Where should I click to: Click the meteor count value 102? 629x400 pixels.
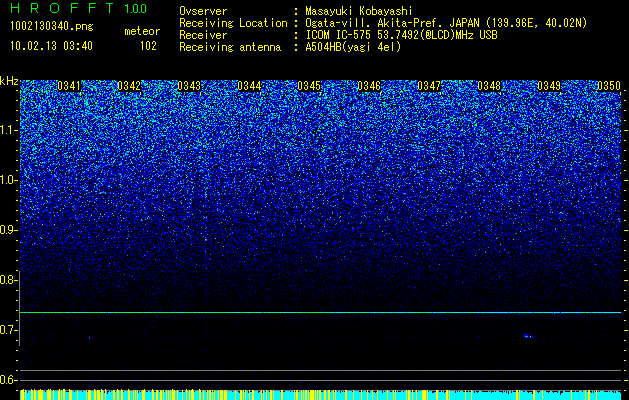(x=148, y=46)
